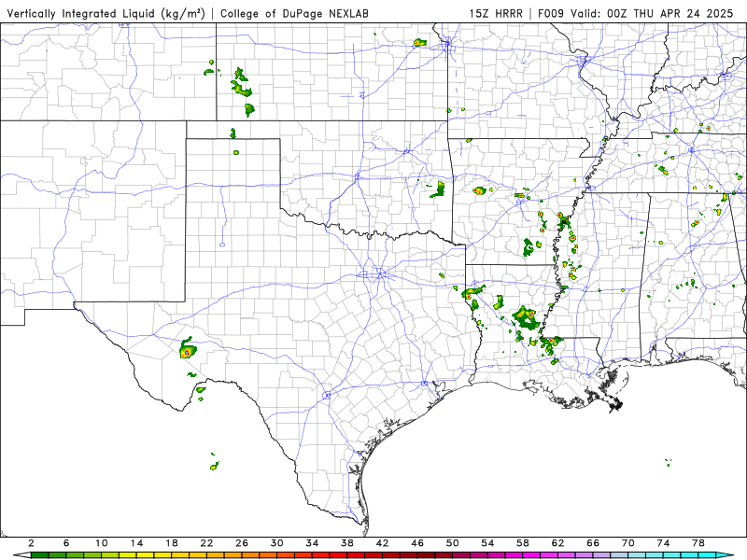Image resolution: width=747 pixels, height=560 pixels.
Task: Click the 'F009 Valid: 00Z THU APR 24 2025' text
Action: [x=636, y=14]
